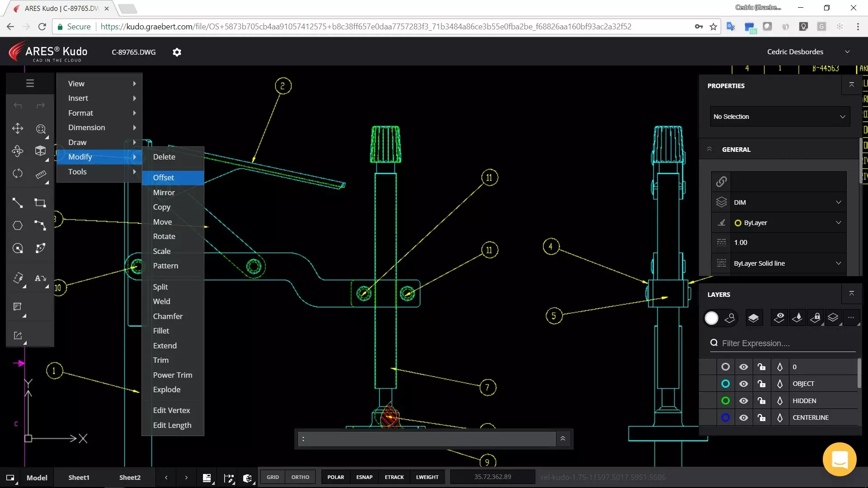This screenshot has height=488, width=868.
Task: Expand the command line history
Action: pos(563,438)
